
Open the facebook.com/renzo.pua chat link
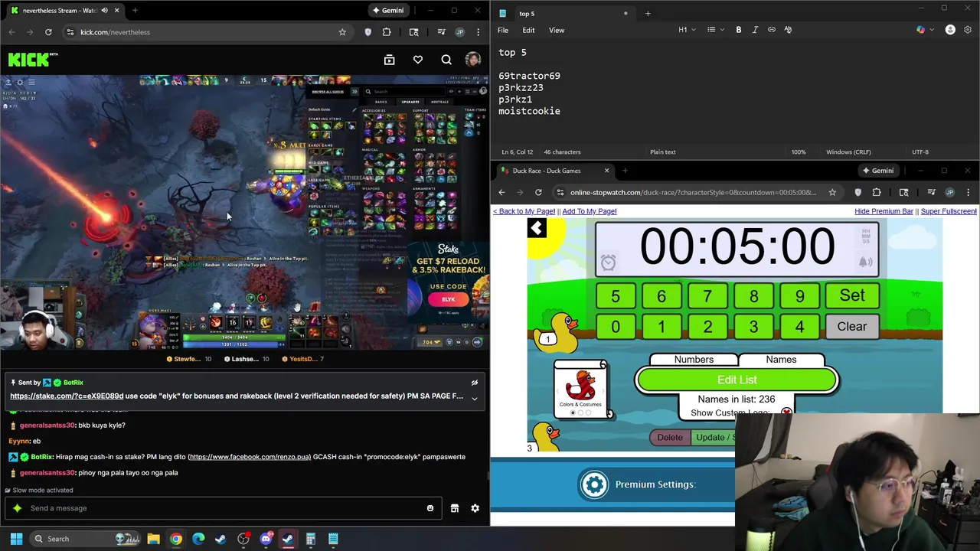(x=249, y=457)
